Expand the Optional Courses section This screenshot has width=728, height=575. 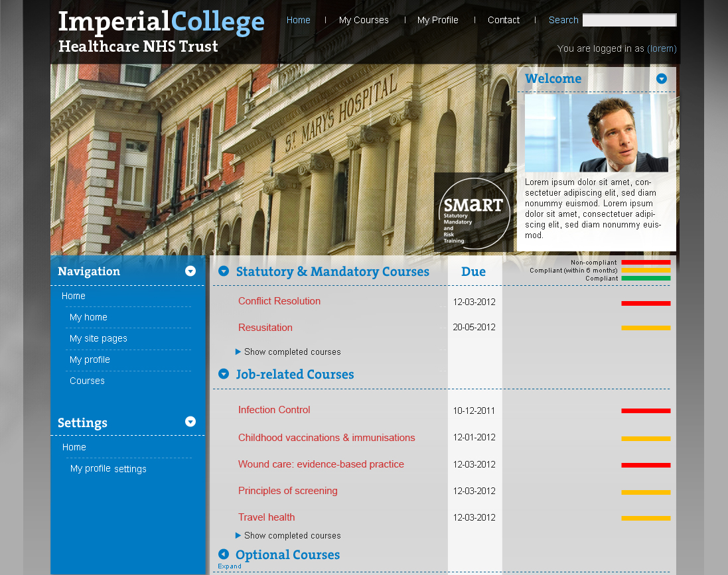click(229, 566)
